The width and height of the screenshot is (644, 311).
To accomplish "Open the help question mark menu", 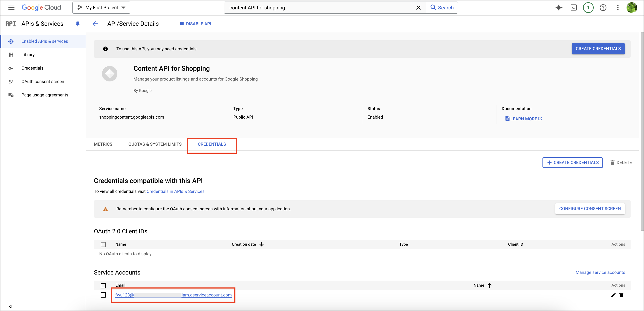I will point(603,8).
